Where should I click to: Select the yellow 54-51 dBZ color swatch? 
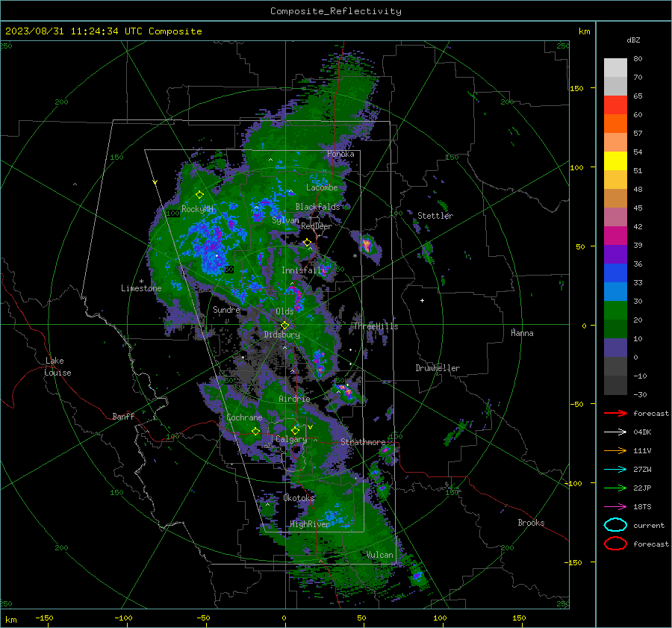click(615, 161)
